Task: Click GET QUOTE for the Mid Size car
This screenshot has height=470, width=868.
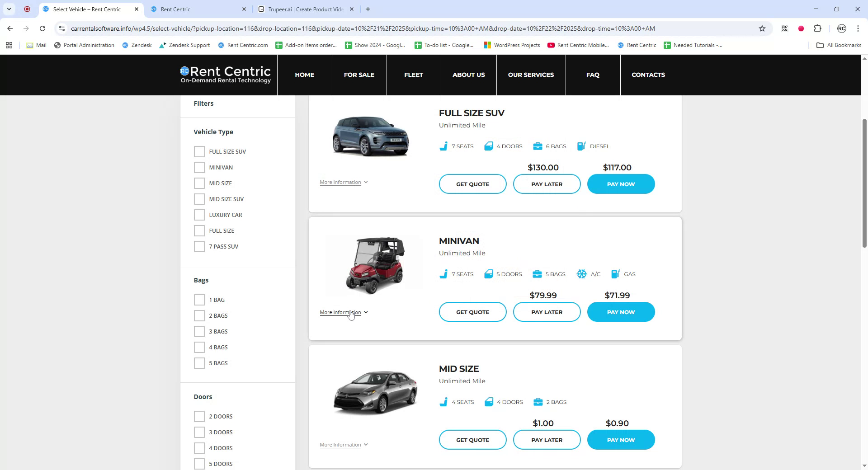Action: pos(472,440)
